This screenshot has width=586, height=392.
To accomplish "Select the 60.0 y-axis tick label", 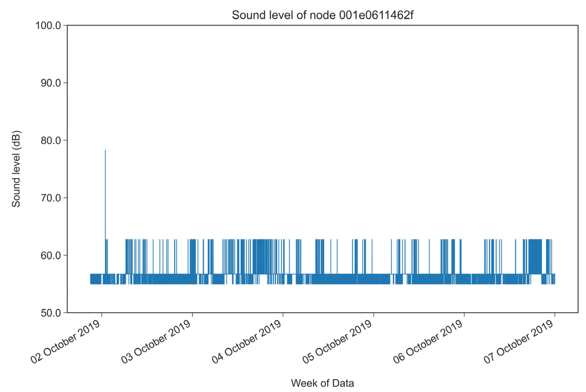I will [51, 256].
